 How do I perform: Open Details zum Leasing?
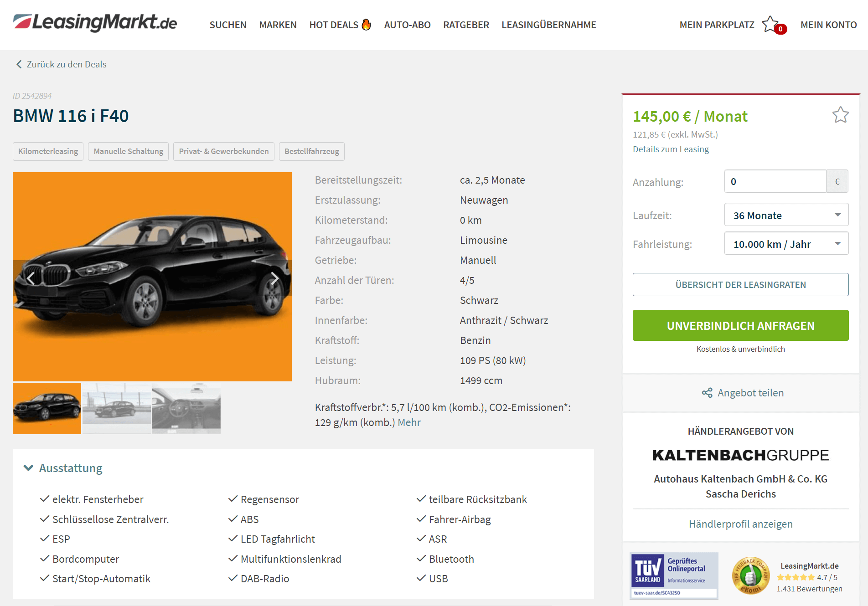coord(671,149)
